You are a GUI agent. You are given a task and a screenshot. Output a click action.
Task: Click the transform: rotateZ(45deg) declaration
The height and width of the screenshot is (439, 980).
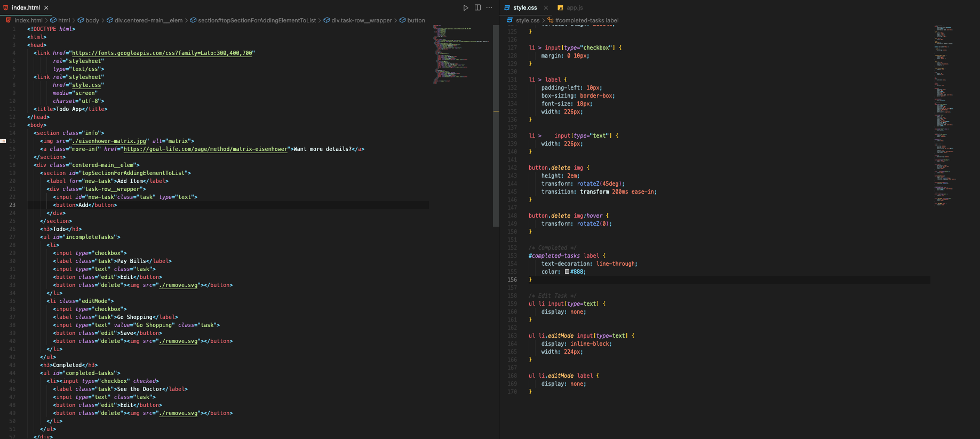pos(583,183)
